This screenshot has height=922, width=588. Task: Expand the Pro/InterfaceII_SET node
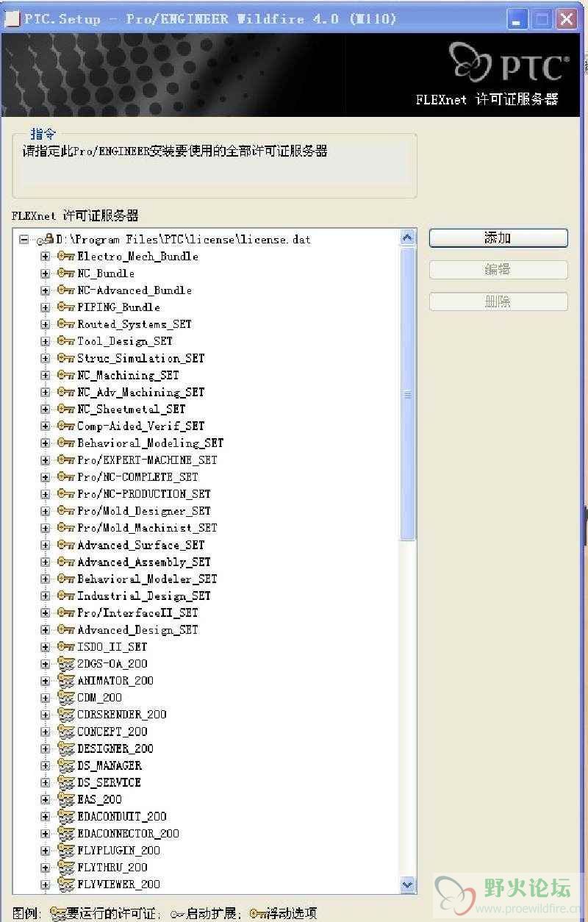coord(45,612)
